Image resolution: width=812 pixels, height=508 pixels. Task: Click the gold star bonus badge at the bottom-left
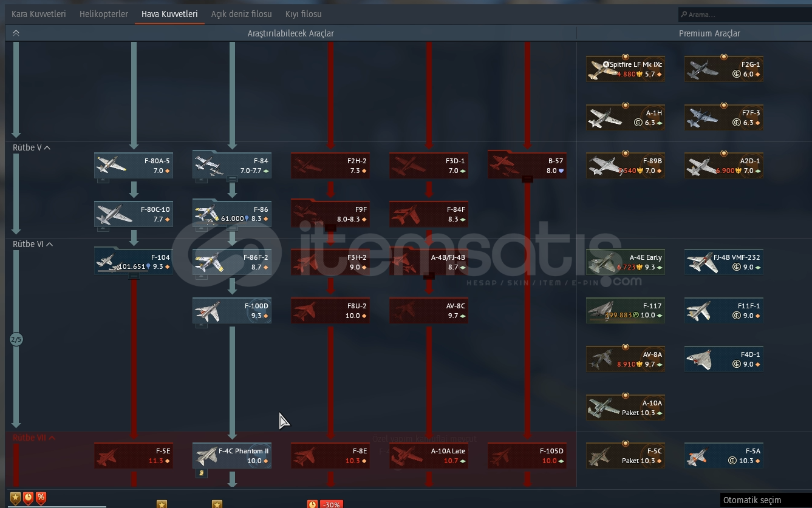(x=16, y=498)
